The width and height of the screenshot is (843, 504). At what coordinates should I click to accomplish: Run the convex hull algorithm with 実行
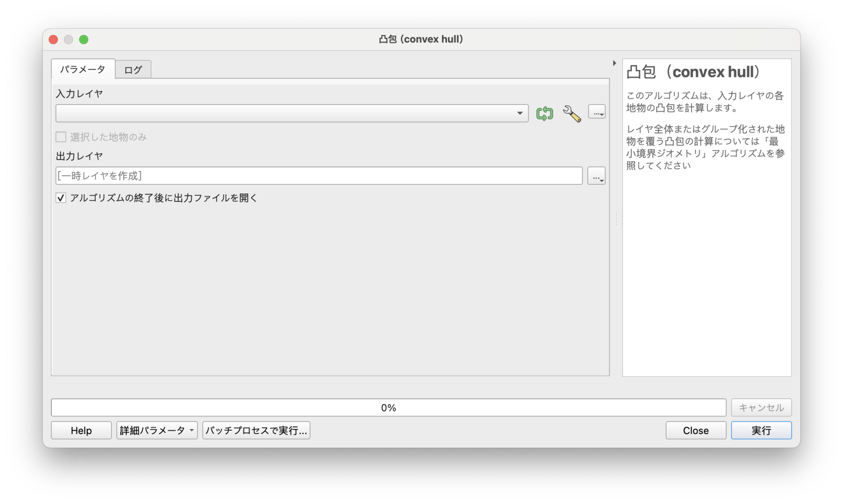coord(761,430)
